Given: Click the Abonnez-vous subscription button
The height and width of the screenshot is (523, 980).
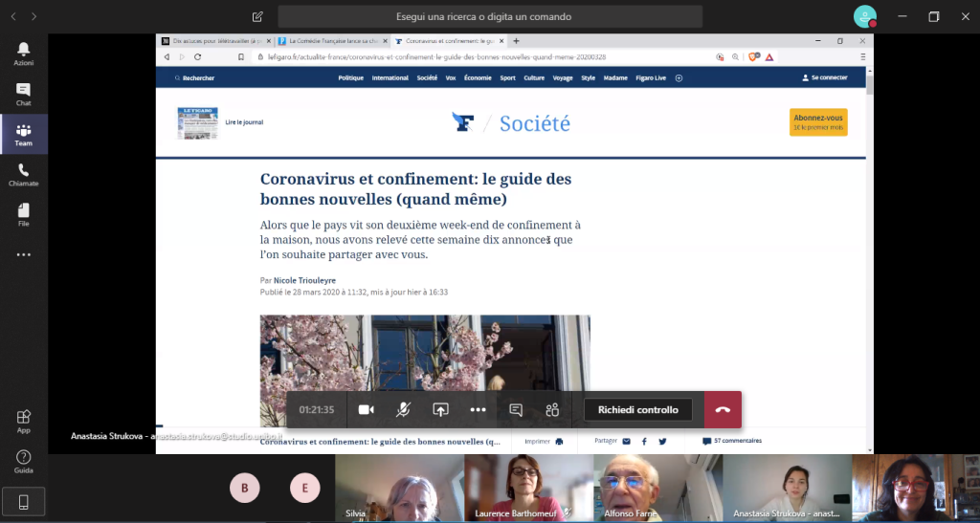Looking at the screenshot, I should pos(818,121).
